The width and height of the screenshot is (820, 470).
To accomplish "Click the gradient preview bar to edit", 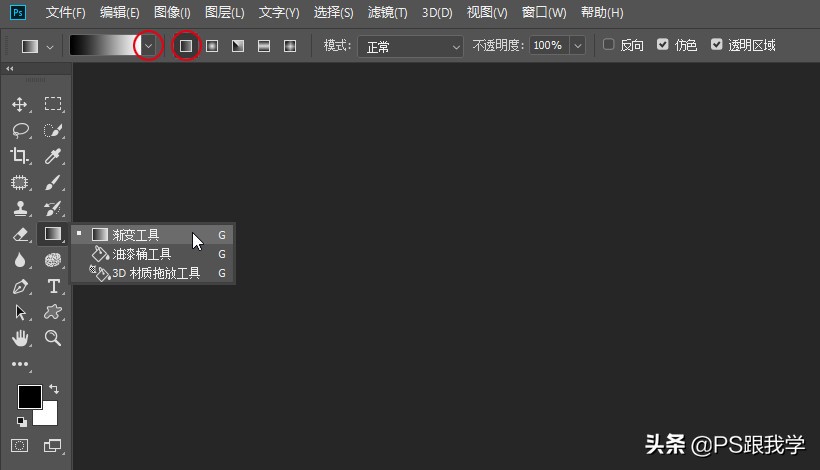I will coord(105,45).
